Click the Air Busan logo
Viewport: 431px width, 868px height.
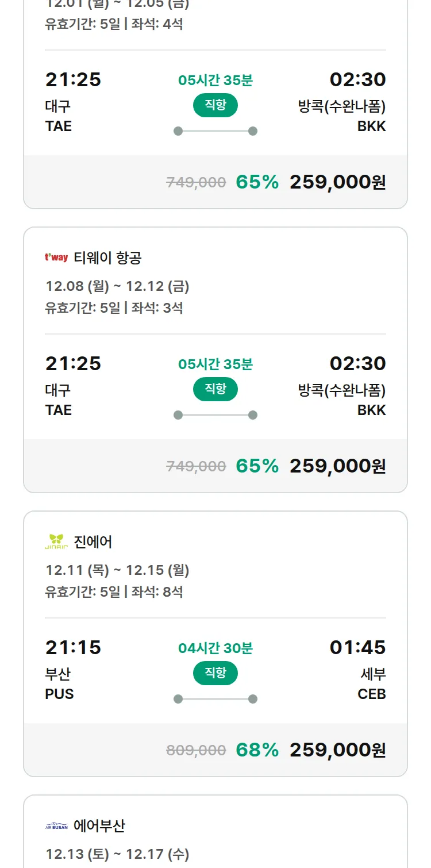tap(56, 826)
